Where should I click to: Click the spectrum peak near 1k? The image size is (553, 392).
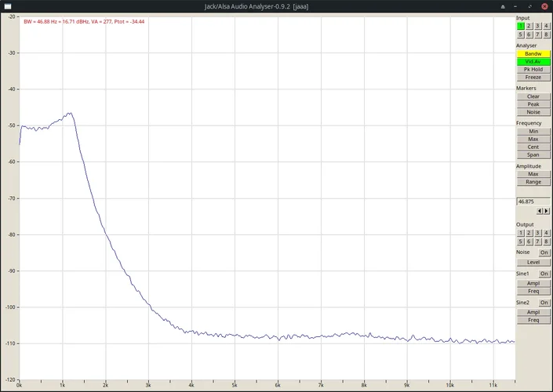point(70,114)
